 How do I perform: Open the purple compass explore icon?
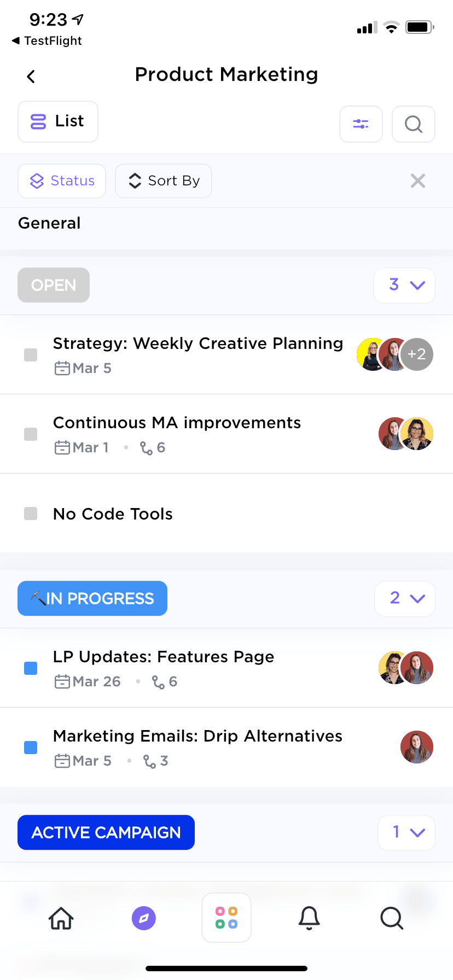(x=144, y=918)
